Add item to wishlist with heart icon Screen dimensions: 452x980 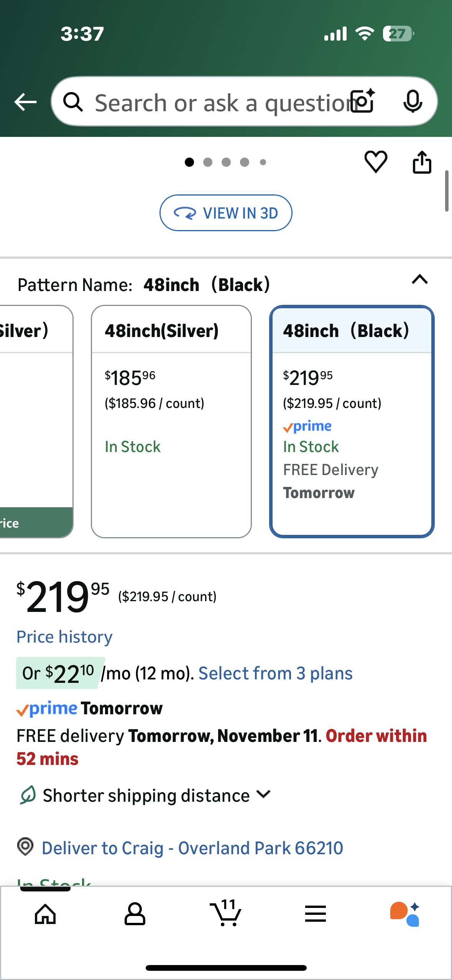pos(376,162)
